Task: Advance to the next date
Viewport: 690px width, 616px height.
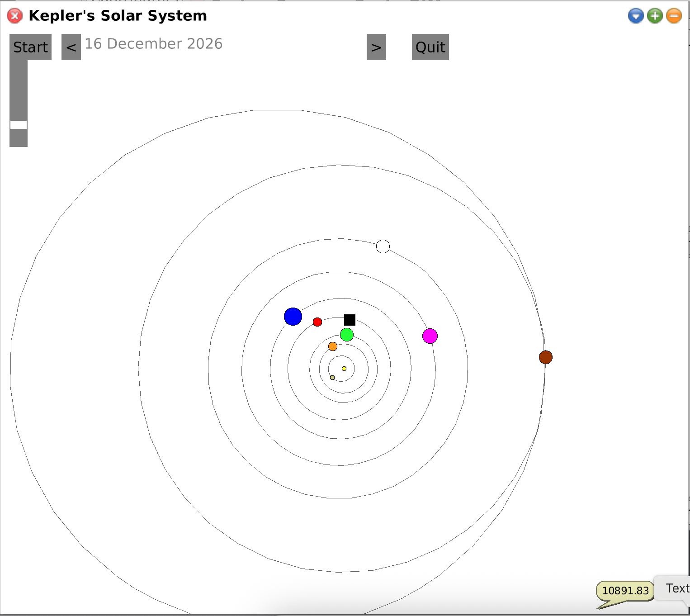Action: tap(376, 47)
